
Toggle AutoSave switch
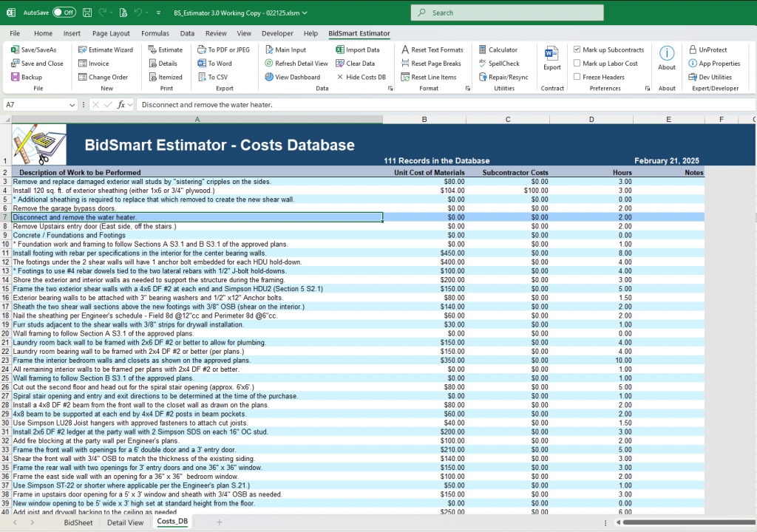64,13
